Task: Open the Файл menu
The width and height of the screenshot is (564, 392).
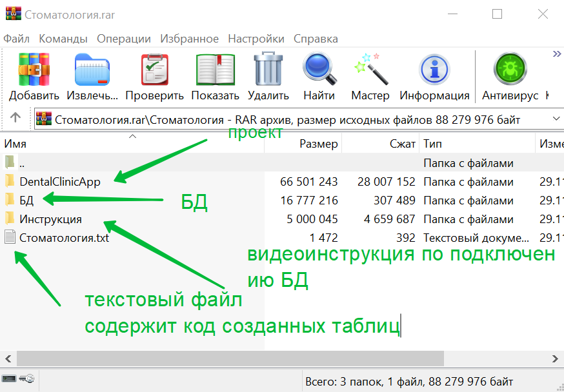Action: point(17,39)
